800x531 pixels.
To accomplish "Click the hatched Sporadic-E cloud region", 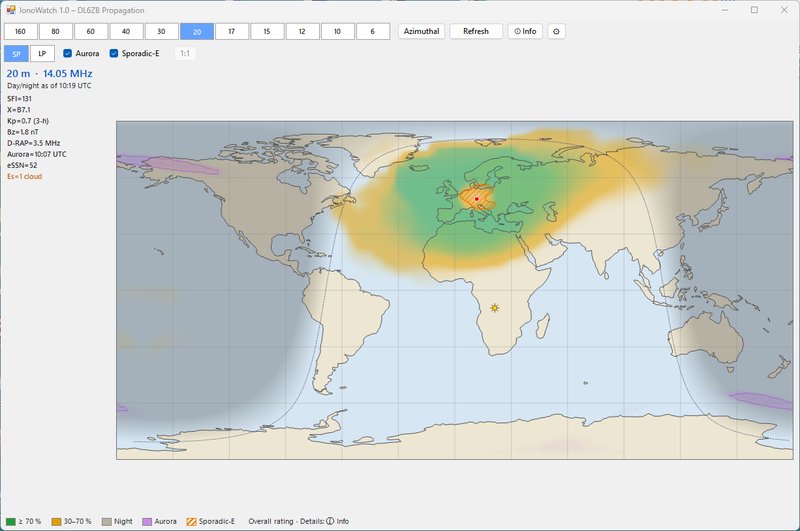I will pyautogui.click(x=477, y=197).
